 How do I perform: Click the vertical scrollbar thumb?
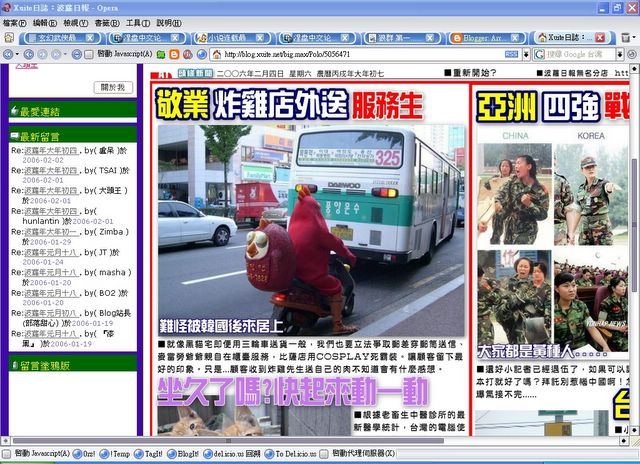pyautogui.click(x=634, y=224)
